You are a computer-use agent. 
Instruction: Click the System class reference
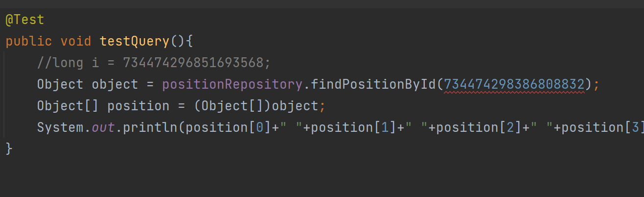point(60,127)
